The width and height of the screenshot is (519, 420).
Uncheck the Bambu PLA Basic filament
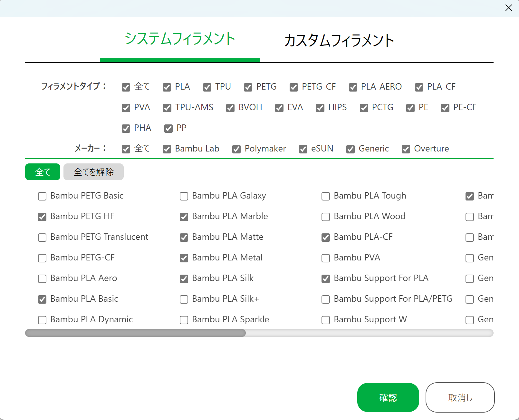click(x=42, y=299)
